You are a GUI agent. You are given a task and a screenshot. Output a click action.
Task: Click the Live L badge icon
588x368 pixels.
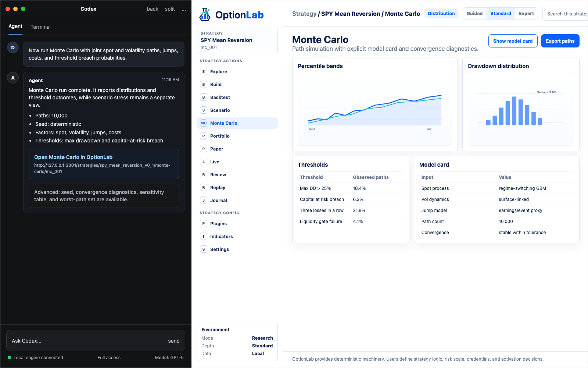point(204,162)
